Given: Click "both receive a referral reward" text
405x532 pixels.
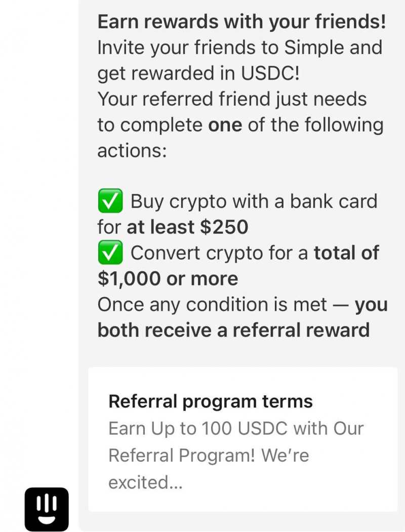Looking at the screenshot, I should pos(233,330).
